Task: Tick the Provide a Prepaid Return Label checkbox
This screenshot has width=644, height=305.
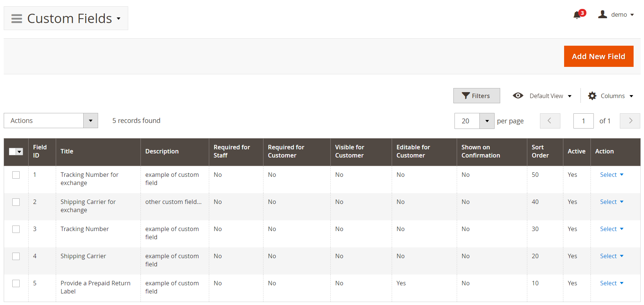Action: [x=16, y=283]
